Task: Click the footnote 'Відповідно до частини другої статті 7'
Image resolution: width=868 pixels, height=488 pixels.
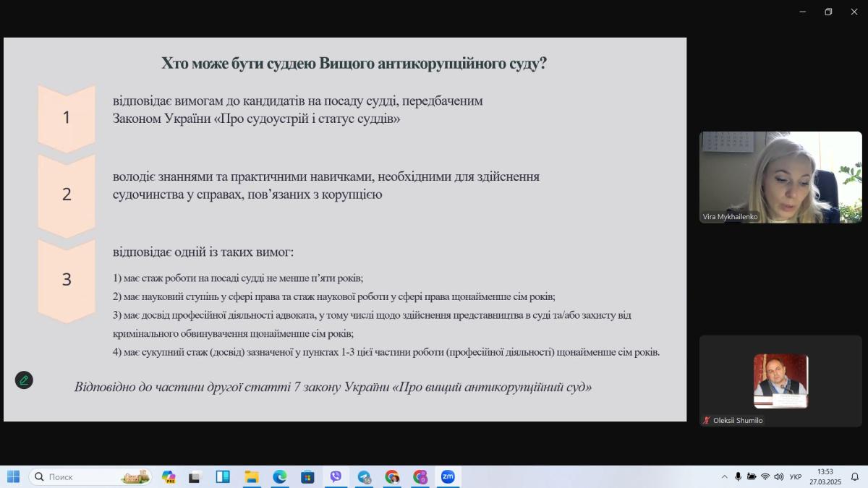Action: pos(333,387)
